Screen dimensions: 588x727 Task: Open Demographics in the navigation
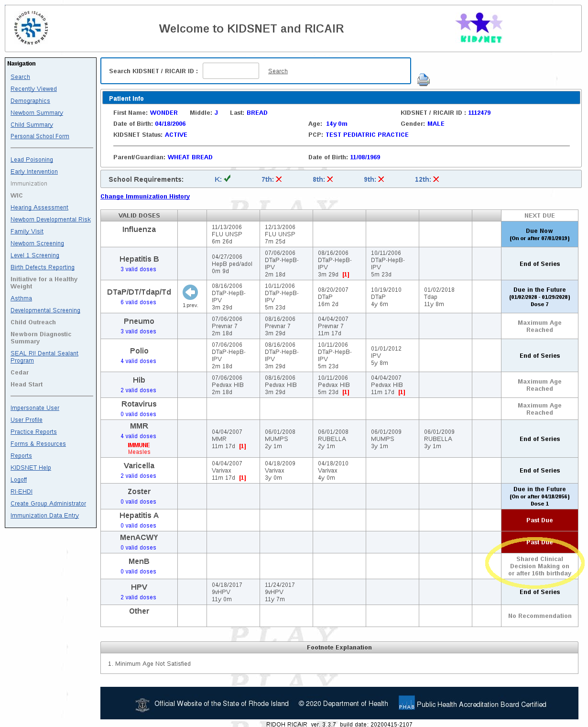tap(30, 101)
